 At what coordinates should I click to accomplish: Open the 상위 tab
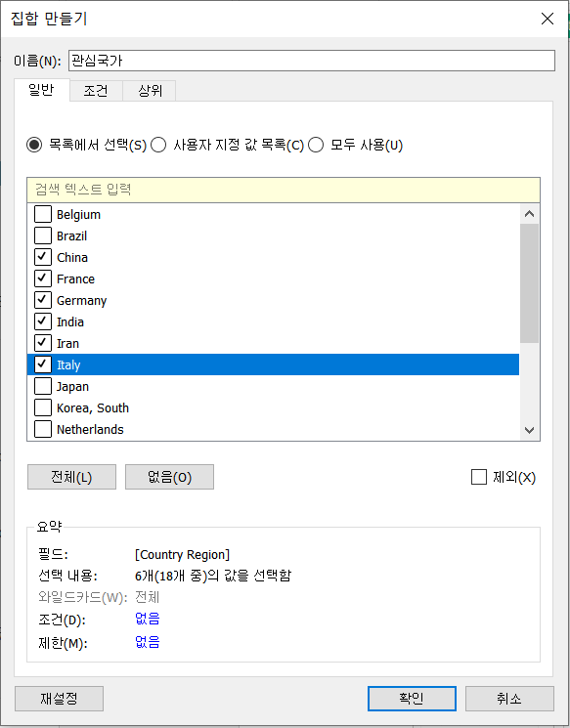[150, 91]
